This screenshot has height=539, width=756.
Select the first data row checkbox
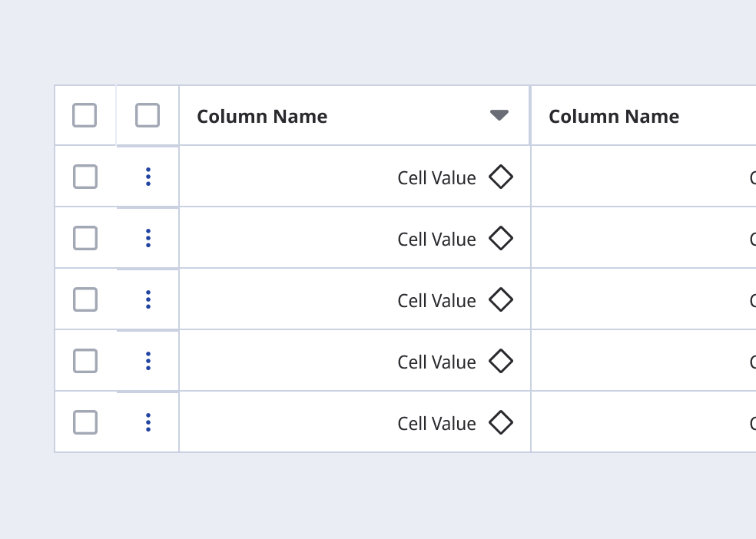pyautogui.click(x=85, y=177)
